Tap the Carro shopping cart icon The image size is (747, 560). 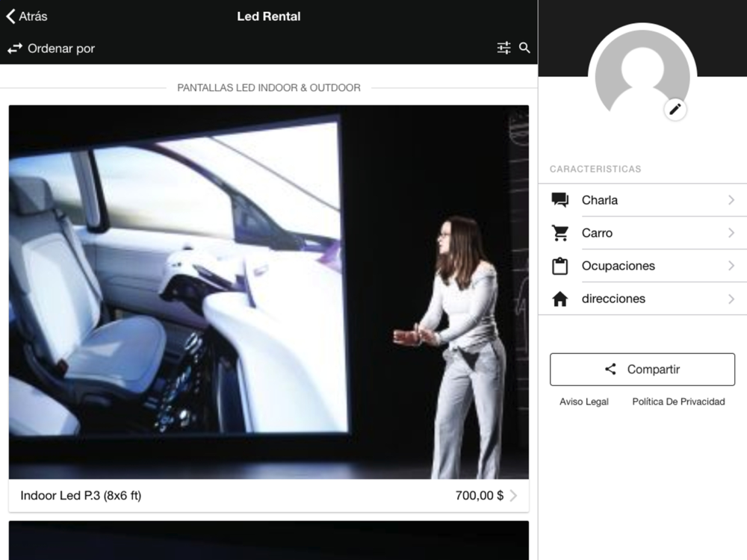point(560,233)
